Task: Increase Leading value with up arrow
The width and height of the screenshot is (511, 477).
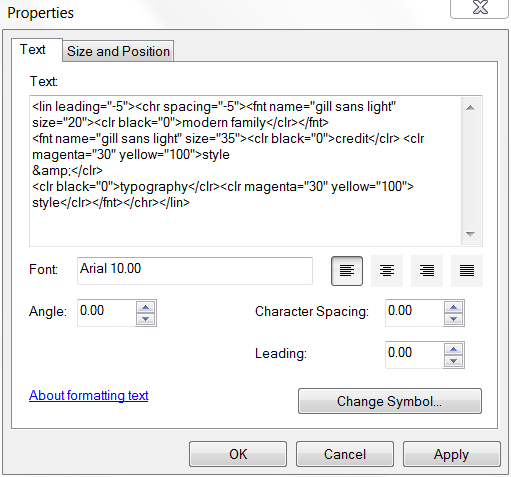Action: coord(454,349)
